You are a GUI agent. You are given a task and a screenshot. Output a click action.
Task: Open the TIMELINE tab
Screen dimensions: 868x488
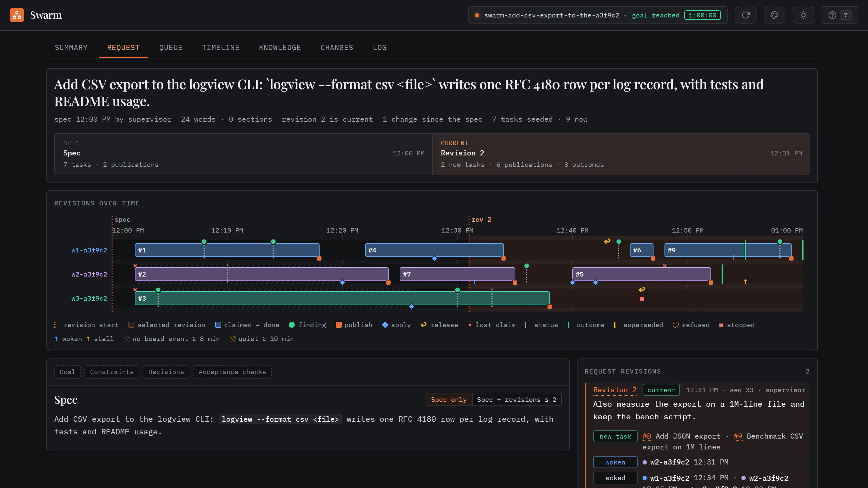tap(221, 48)
